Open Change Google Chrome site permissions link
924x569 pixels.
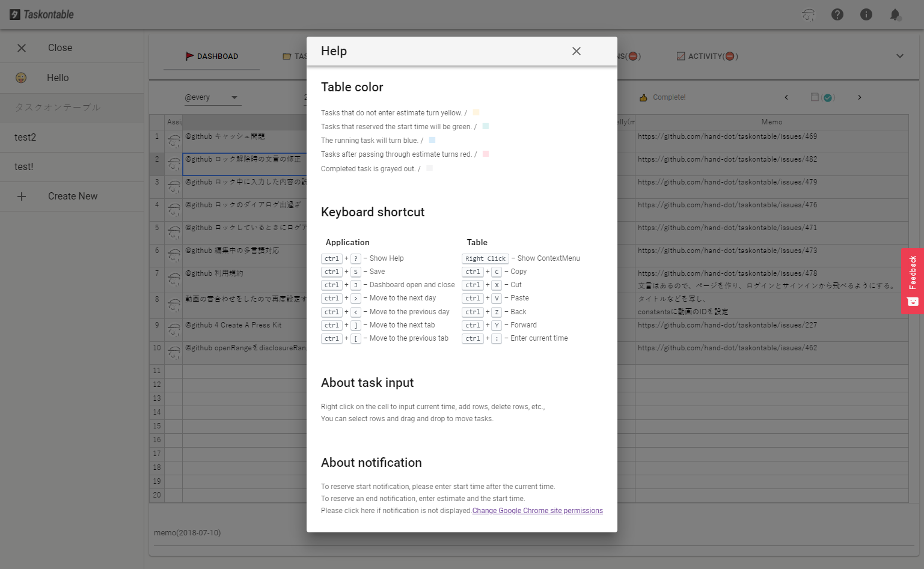[537, 511]
